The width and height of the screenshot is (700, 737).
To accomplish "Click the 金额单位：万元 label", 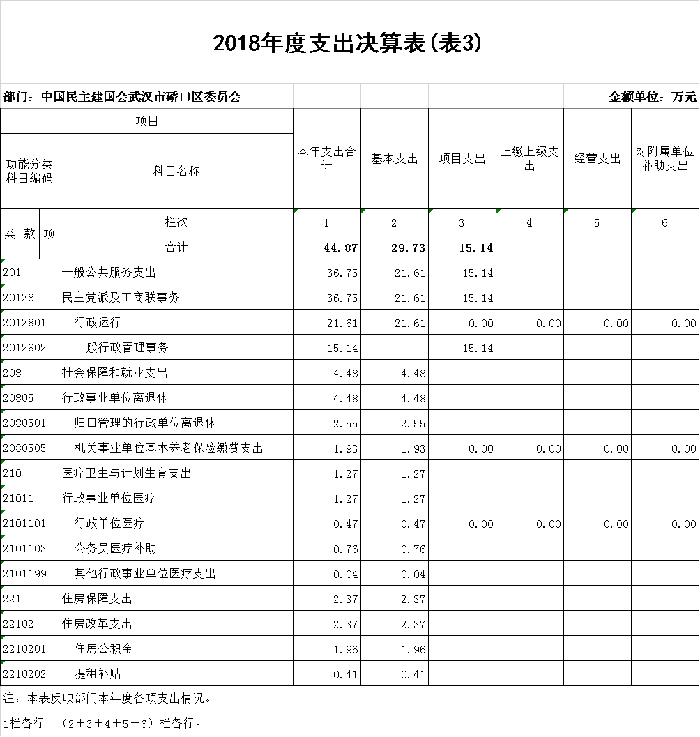I will pyautogui.click(x=652, y=97).
